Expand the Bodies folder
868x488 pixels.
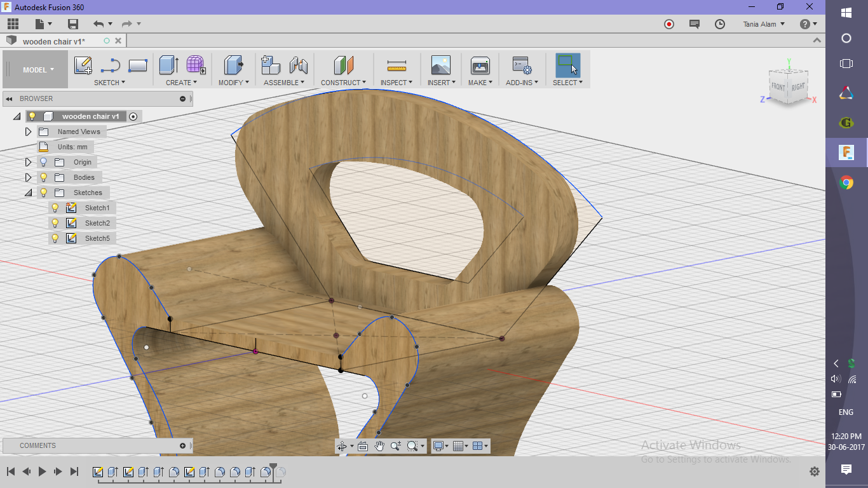pyautogui.click(x=28, y=177)
